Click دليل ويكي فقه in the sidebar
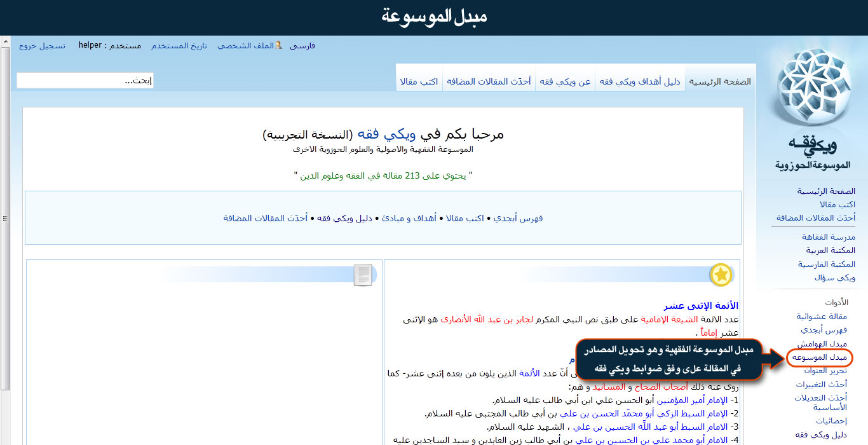The height and width of the screenshot is (445, 868). pos(822,435)
